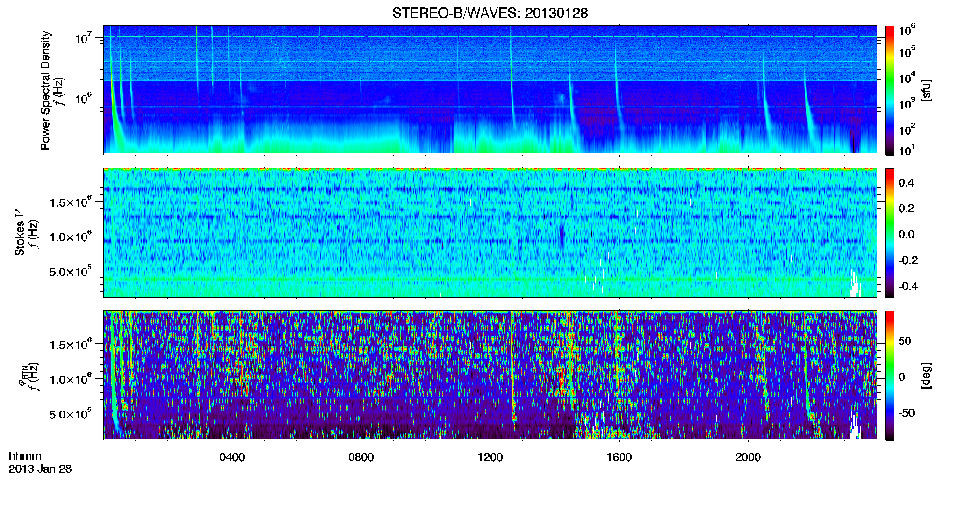
Task: Click the 2013 Jan 28 date label
Action: tap(40, 469)
